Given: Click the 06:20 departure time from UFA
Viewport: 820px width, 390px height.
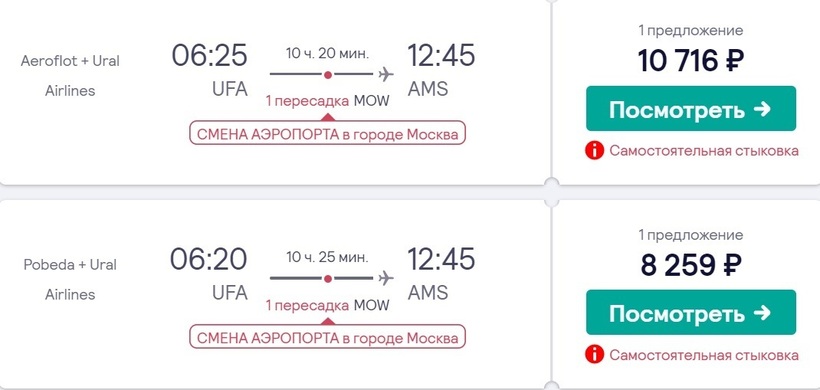Looking at the screenshot, I should (x=209, y=259).
